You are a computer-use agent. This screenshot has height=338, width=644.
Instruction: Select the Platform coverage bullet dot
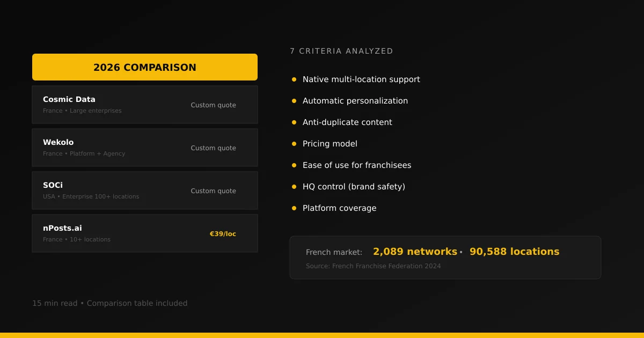(x=294, y=208)
